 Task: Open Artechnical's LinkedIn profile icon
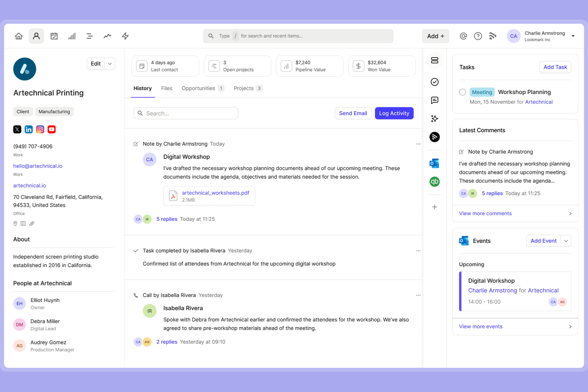tap(28, 129)
